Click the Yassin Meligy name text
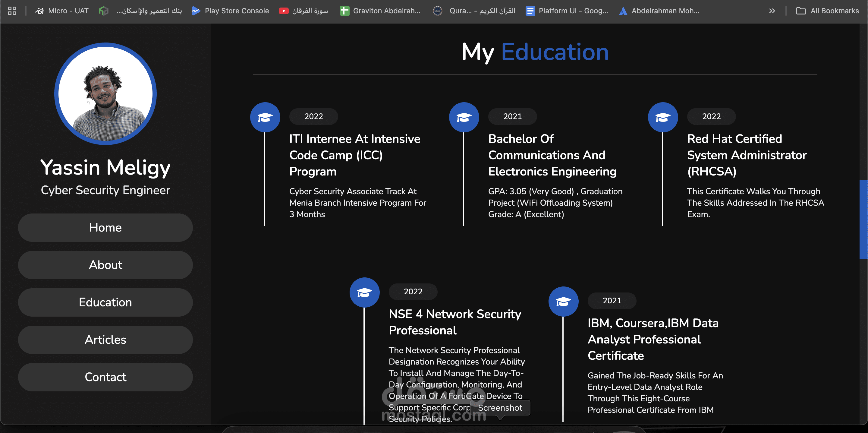 (x=105, y=168)
